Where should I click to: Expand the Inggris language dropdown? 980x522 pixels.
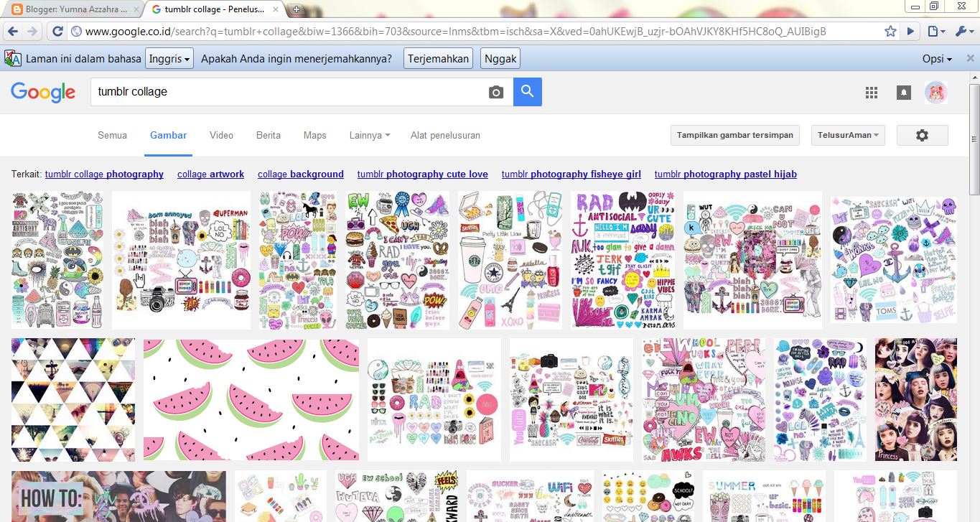coord(169,59)
